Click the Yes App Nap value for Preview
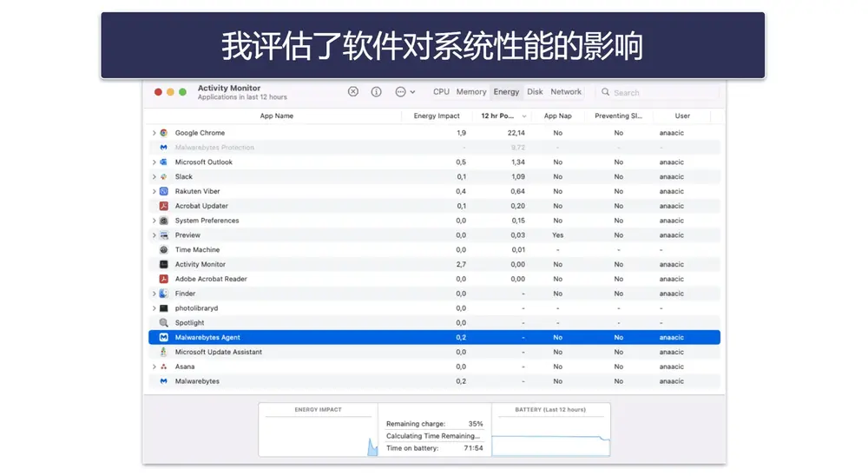The image size is (868, 476). [557, 235]
